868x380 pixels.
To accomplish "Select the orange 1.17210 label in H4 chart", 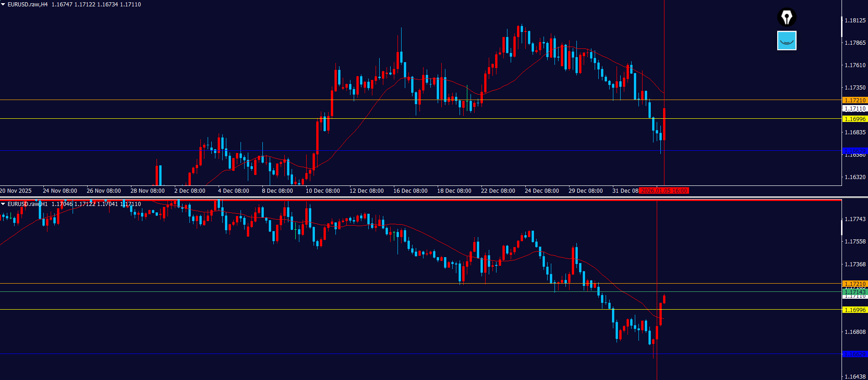I will click(x=854, y=100).
